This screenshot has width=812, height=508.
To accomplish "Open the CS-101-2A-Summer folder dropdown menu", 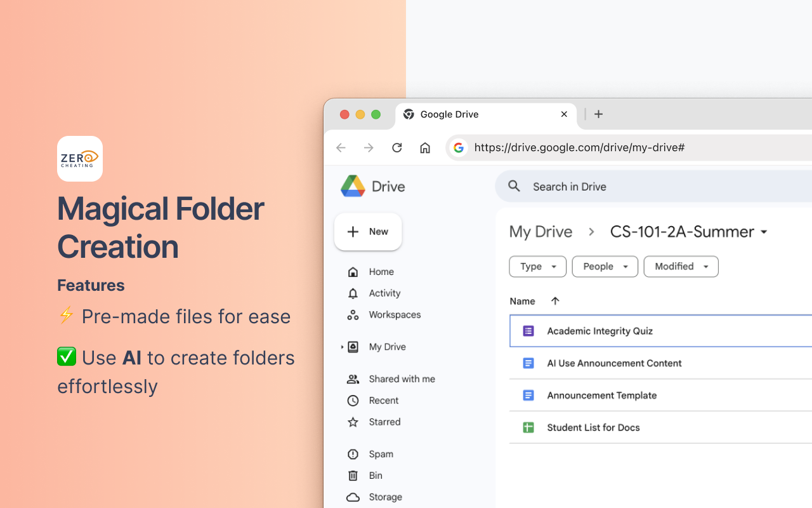I will tap(764, 232).
